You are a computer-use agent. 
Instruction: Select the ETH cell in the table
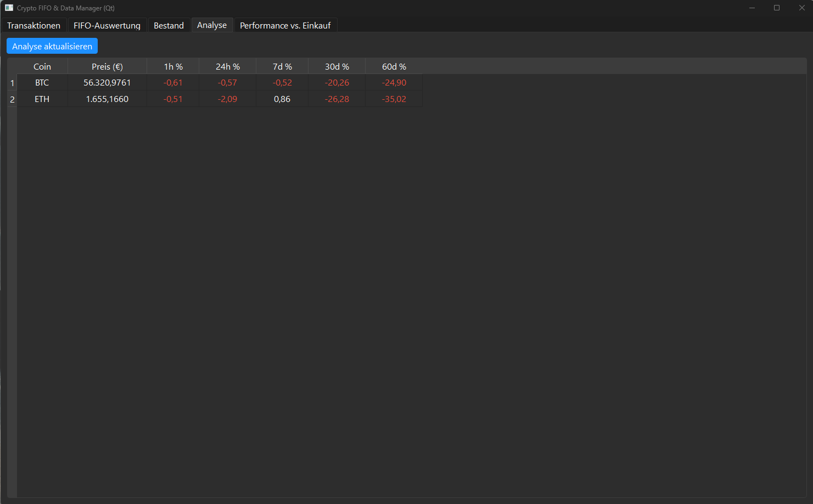click(42, 99)
